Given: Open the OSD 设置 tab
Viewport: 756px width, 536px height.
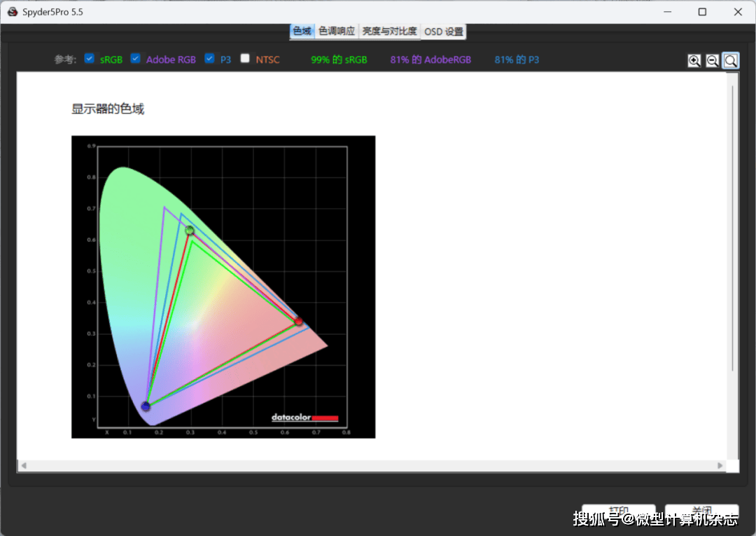Looking at the screenshot, I should [444, 32].
